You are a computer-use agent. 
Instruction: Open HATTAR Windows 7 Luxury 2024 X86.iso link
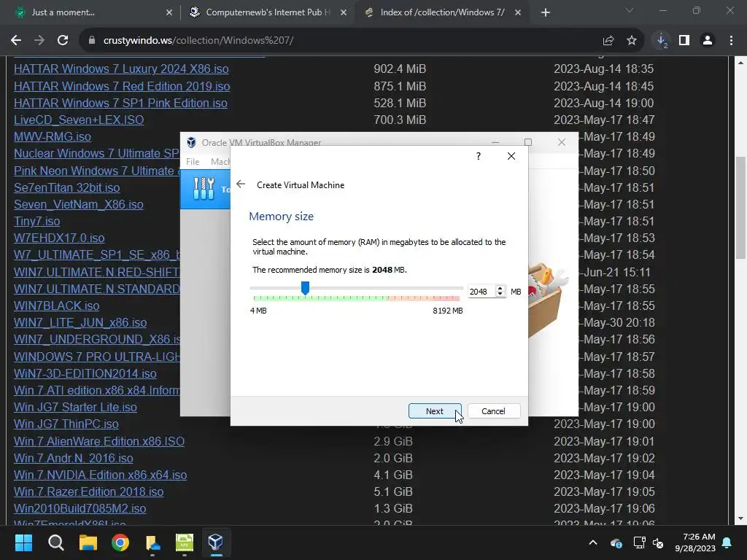(121, 69)
